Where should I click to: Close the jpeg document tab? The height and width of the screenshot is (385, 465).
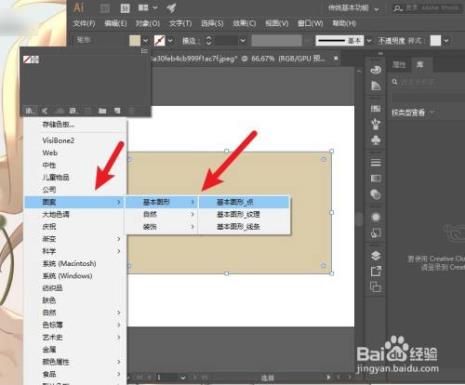(336, 58)
